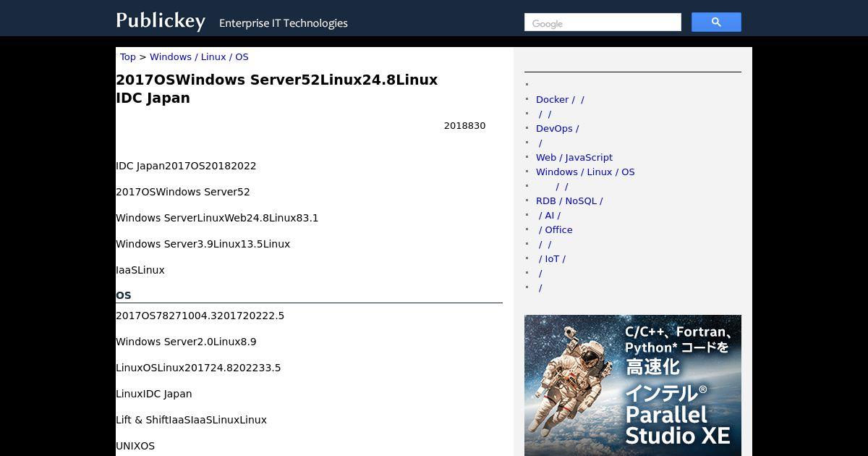Open the Docker category link
This screenshot has height=456, width=868.
(x=560, y=100)
